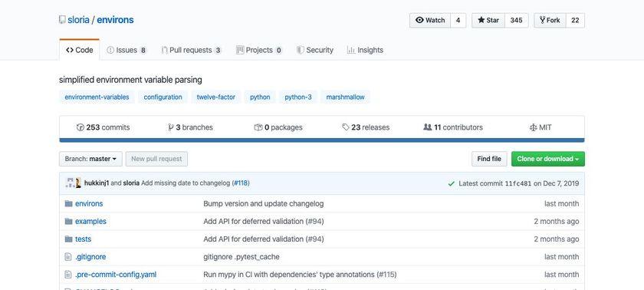This screenshot has height=290, width=644.
Task: Click the New pull request button
Action: click(156, 159)
